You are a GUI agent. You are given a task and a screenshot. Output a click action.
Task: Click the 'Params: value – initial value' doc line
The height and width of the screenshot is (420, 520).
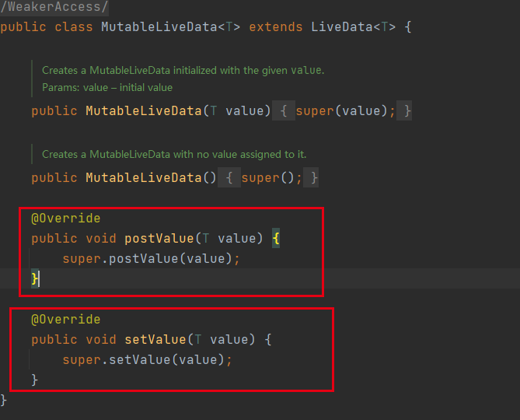[x=107, y=88]
